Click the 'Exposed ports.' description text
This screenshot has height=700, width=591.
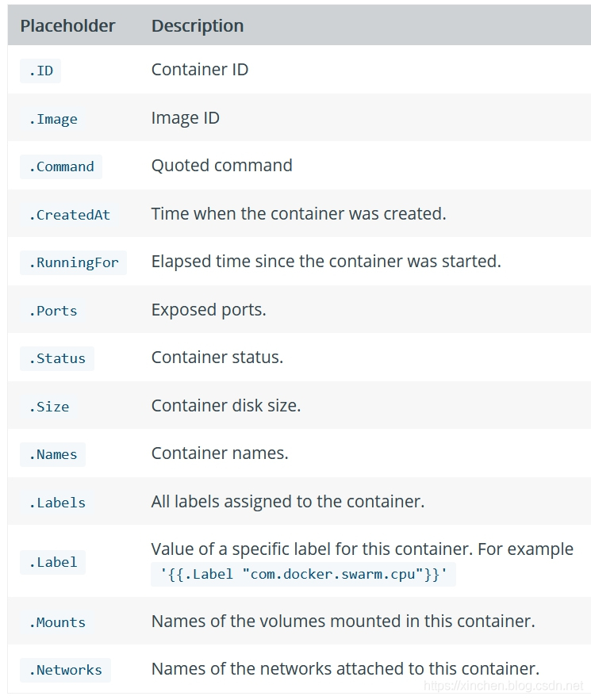(209, 310)
